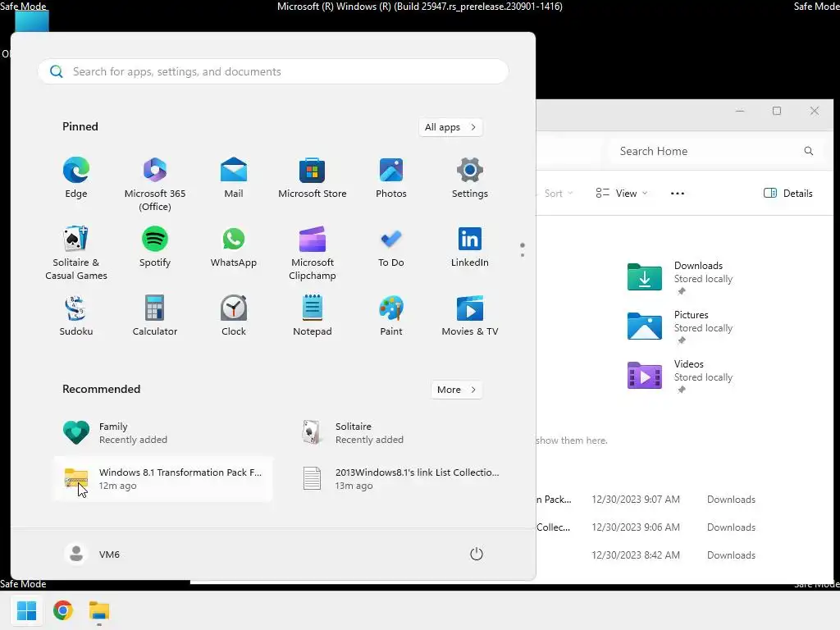Click the Start button on taskbar
Image resolution: width=840 pixels, height=630 pixels.
pyautogui.click(x=27, y=610)
